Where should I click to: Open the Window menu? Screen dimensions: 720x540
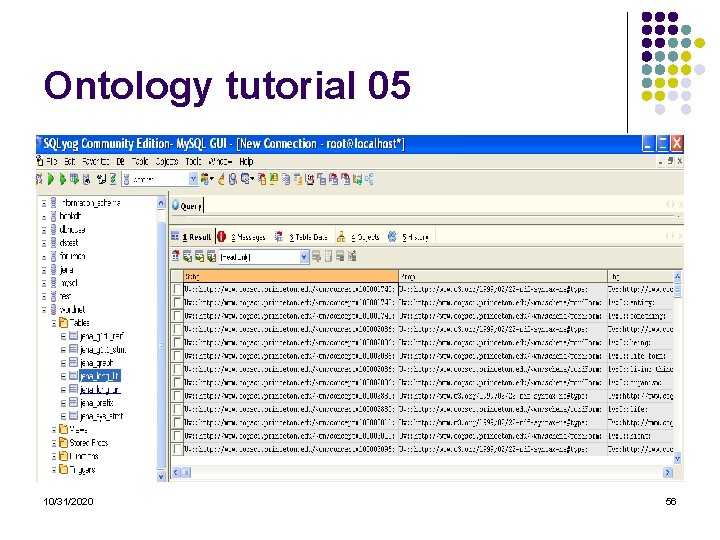220,161
